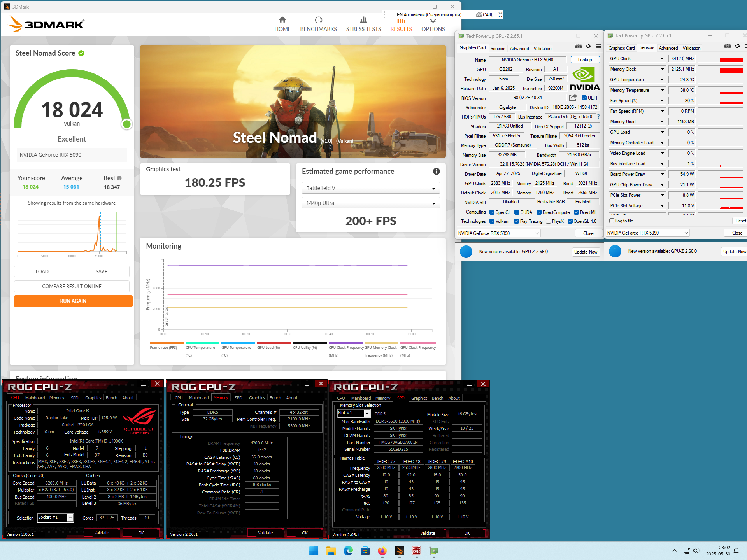Viewport: 747px width, 560px height.
Task: Open File Explorer from the taskbar
Action: coord(331,551)
